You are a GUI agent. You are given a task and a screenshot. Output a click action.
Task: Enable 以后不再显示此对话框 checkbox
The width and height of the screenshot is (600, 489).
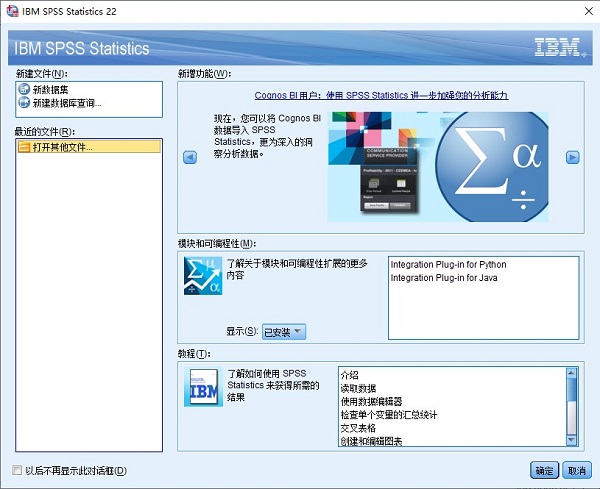tap(17, 470)
